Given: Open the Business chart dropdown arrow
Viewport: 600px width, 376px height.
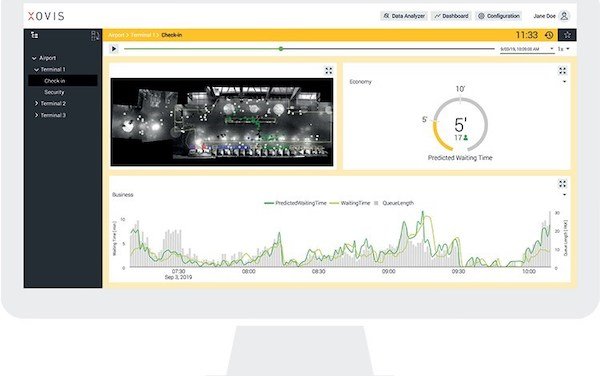Looking at the screenshot, I should click(564, 195).
